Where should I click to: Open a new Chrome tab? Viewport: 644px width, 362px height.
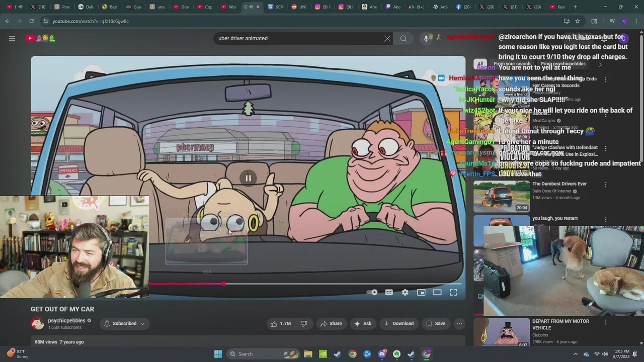(575, 7)
